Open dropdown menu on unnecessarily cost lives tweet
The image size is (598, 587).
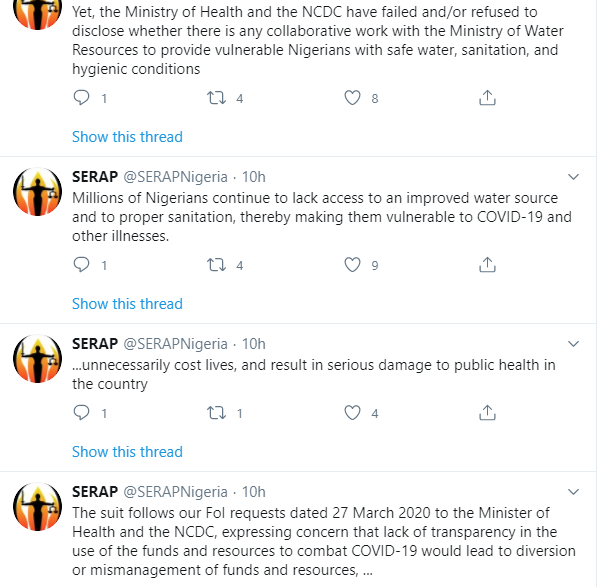click(573, 344)
